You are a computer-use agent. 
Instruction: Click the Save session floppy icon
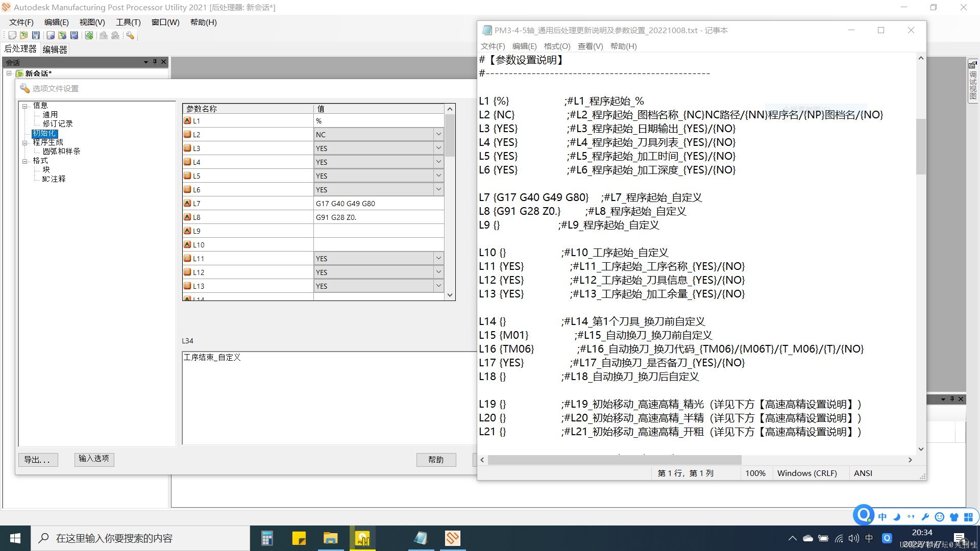tap(36, 35)
